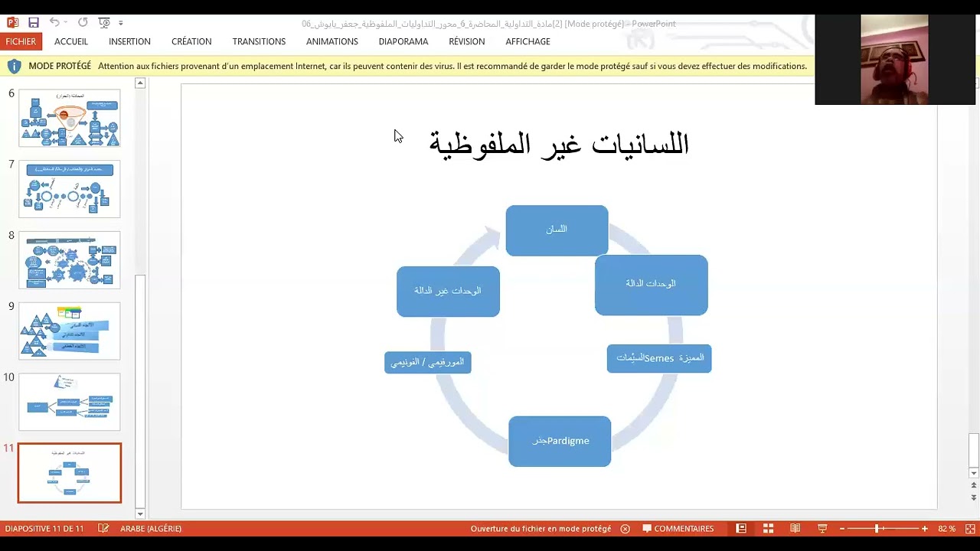
Task: Click the zoom slider handle
Action: coord(877,528)
